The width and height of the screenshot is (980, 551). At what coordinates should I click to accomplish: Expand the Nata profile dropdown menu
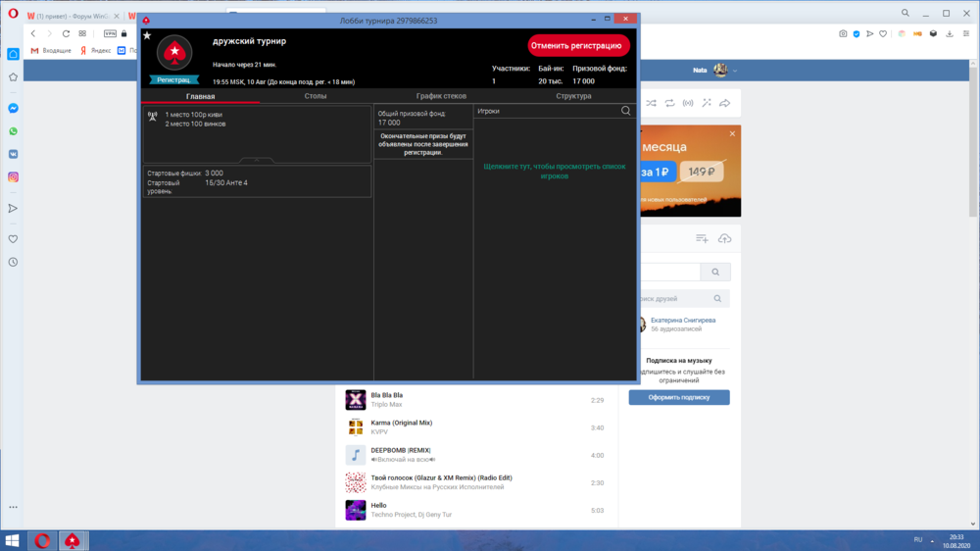pos(735,71)
